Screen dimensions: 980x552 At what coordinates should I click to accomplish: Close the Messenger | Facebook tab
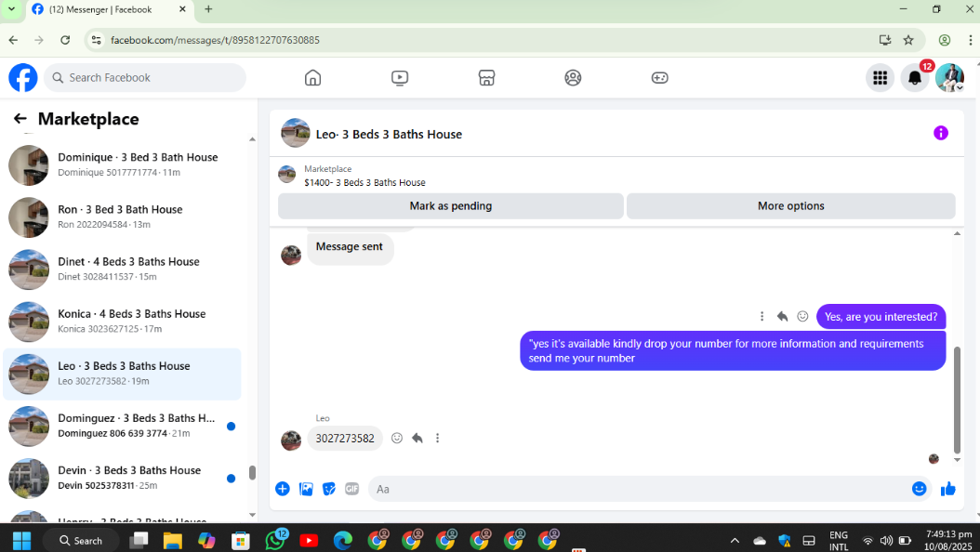click(x=182, y=9)
